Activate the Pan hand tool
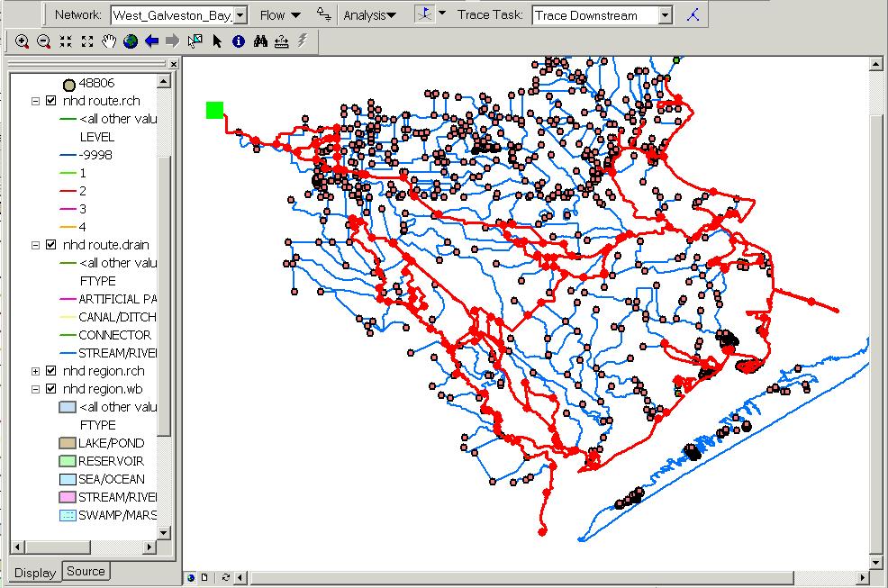 [109, 41]
